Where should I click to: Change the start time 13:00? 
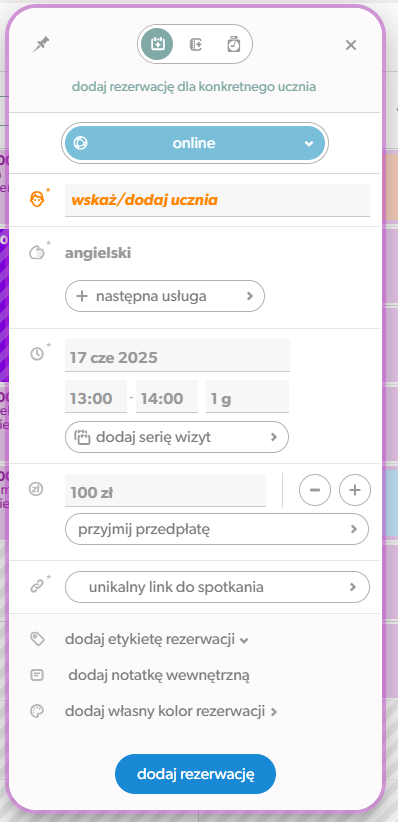pos(96,397)
